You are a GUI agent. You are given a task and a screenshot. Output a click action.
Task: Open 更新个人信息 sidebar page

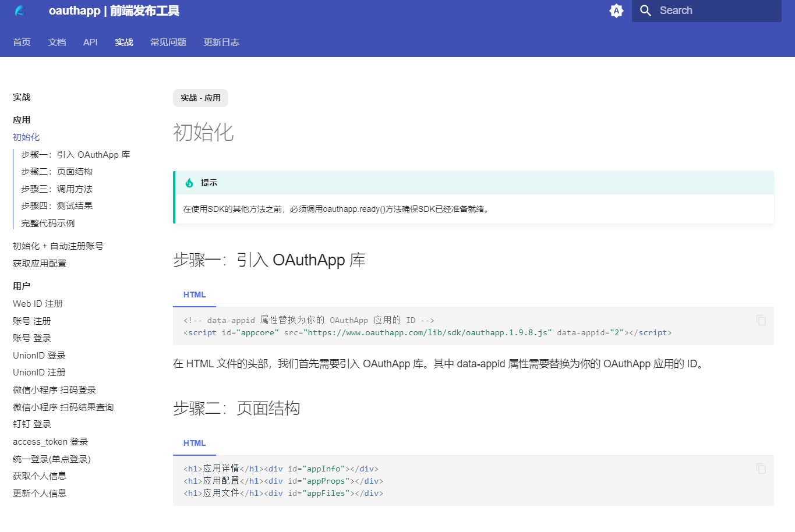point(40,494)
